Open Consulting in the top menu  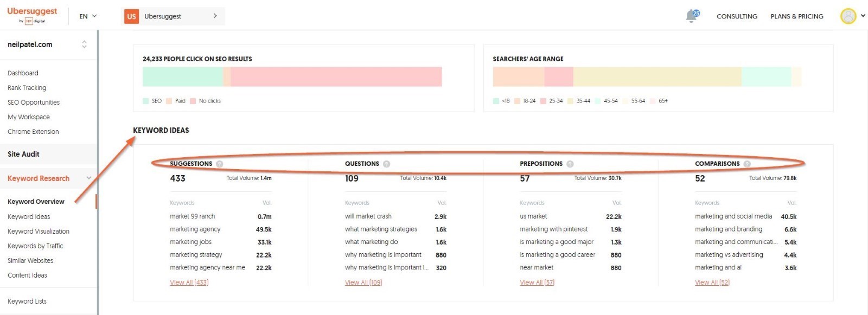pos(737,16)
